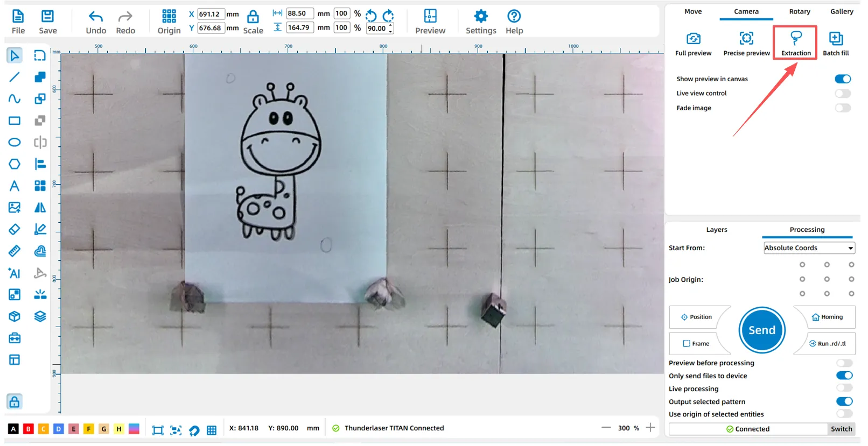Enable Live view control toggle
Viewport: 868px width, 446px height.
(843, 94)
